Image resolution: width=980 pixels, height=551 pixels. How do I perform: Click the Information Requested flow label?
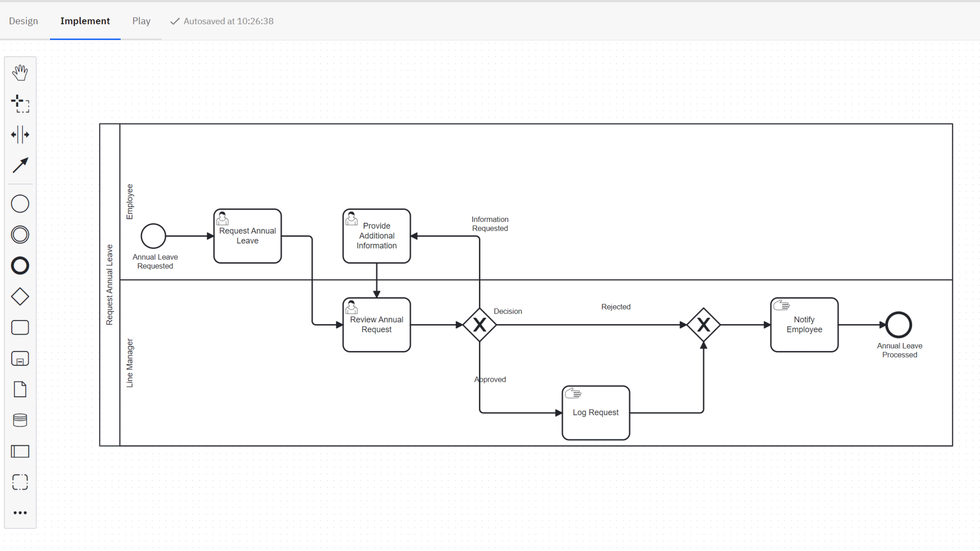[490, 224]
